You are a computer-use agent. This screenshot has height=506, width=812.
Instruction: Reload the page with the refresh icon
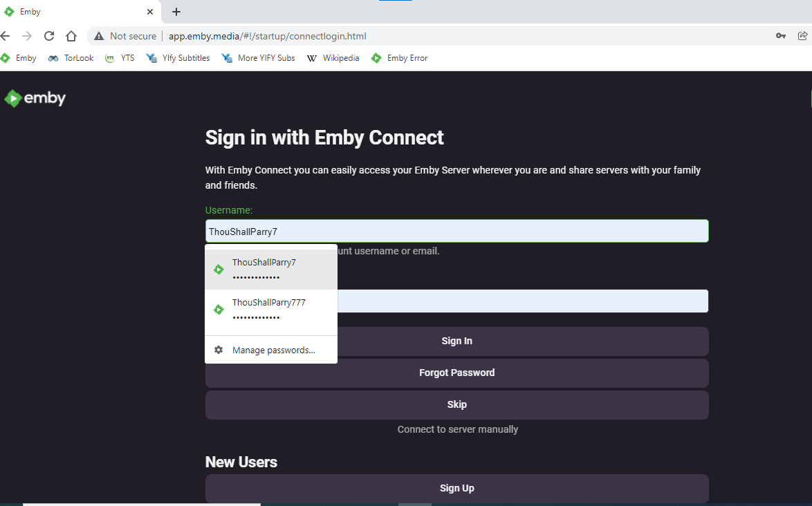49,36
